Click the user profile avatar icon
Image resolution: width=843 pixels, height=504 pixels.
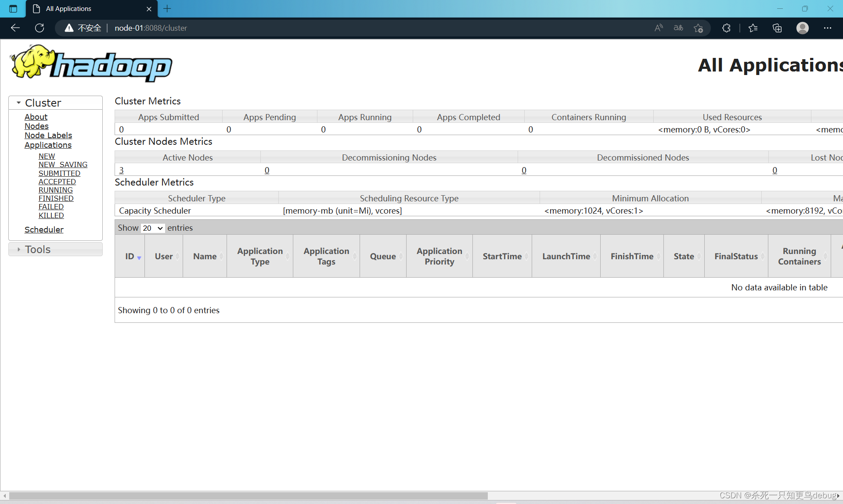803,28
